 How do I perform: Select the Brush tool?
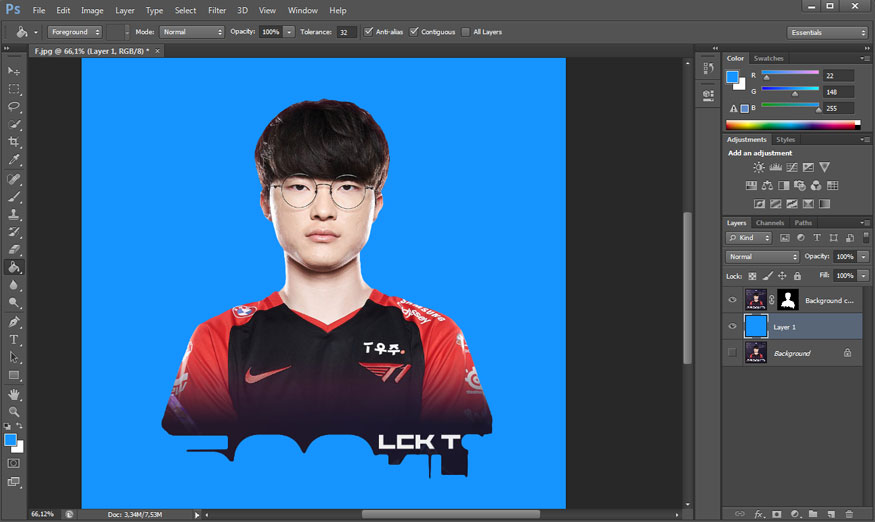[14, 197]
